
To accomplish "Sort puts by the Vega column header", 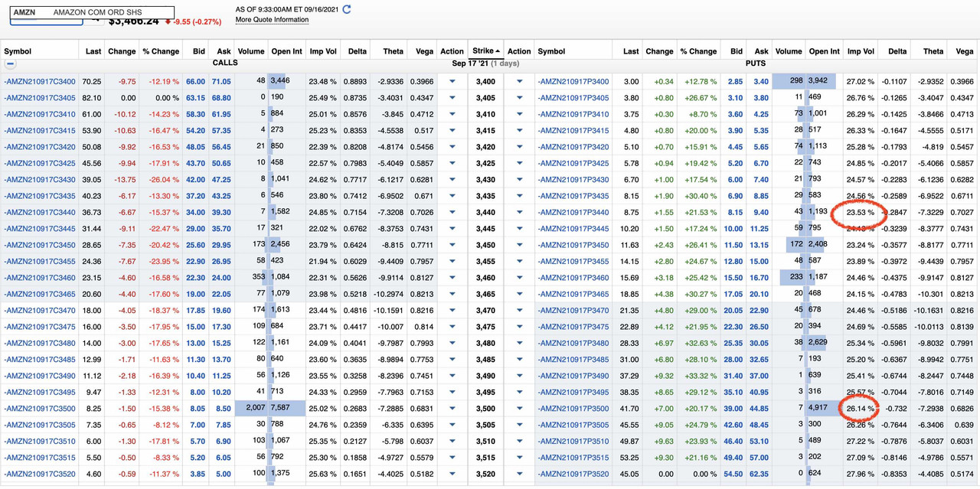I will click(964, 51).
